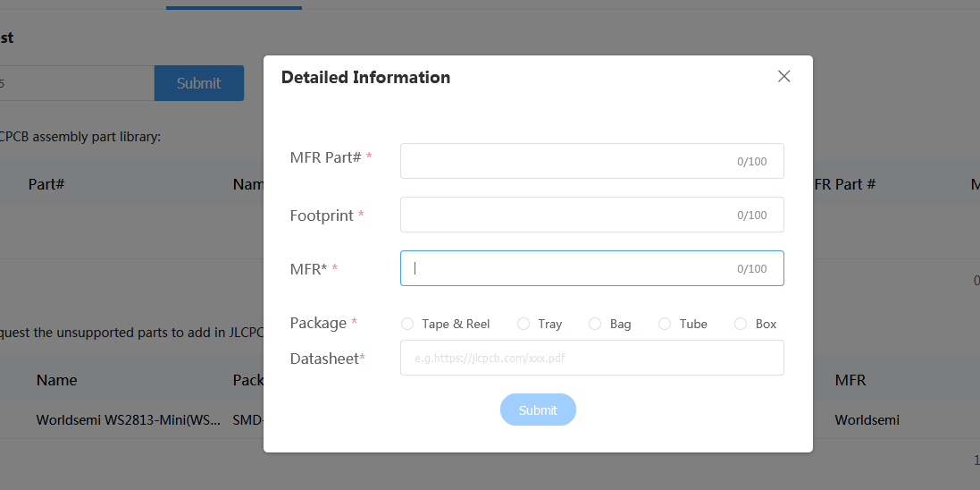This screenshot has height=490, width=980.
Task: Click the Worldsemi WS2813-Mini part name
Action: [128, 420]
